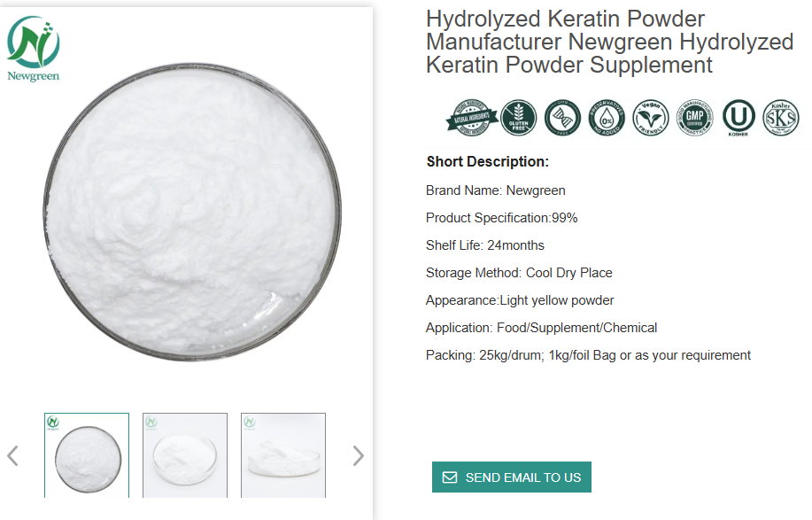The height and width of the screenshot is (520, 812).
Task: Click the U Kosher badge
Action: 739,118
